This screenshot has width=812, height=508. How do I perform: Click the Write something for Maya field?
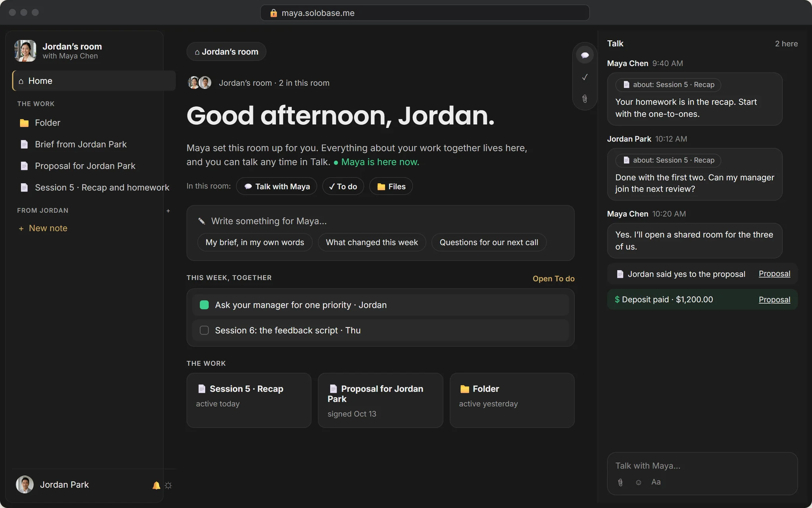click(x=381, y=221)
